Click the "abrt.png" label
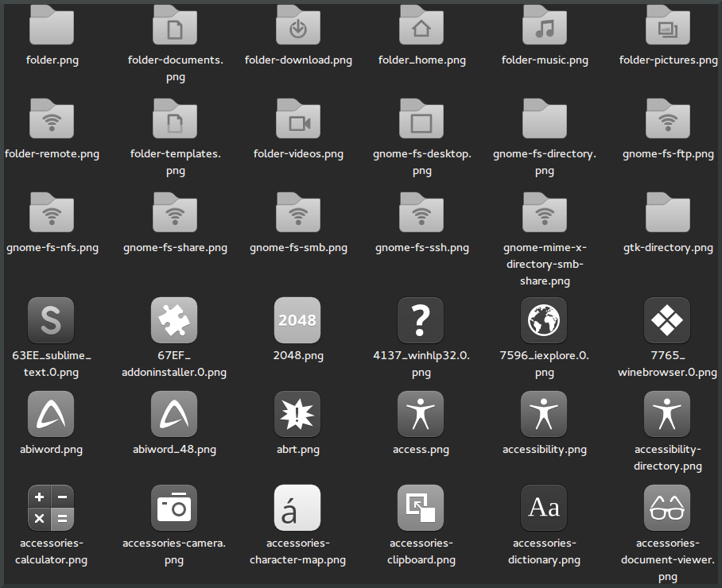Viewport: 722px width, 588px height. [298, 450]
